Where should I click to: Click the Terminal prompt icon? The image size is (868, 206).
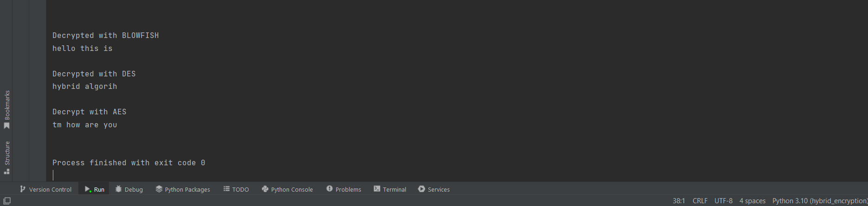(377, 189)
